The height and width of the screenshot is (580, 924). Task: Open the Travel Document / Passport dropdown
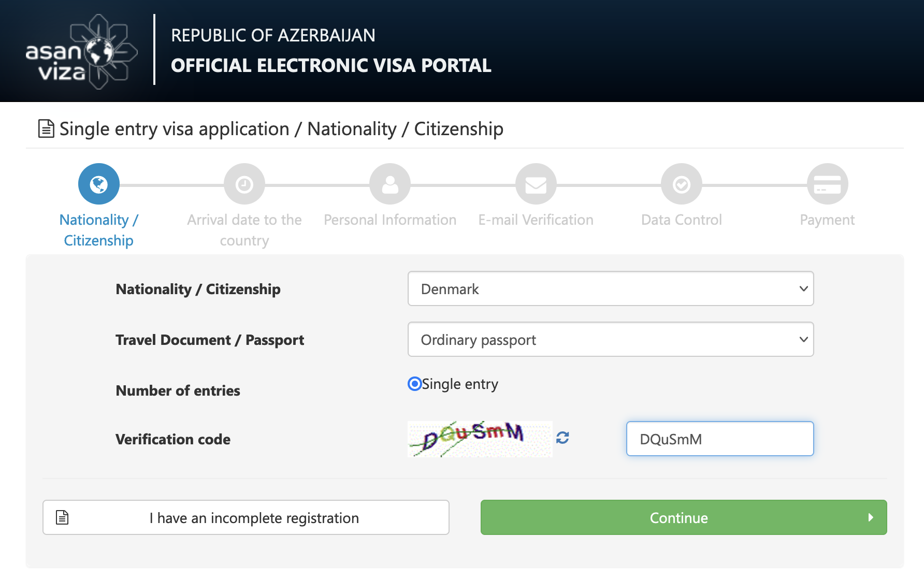pos(610,339)
